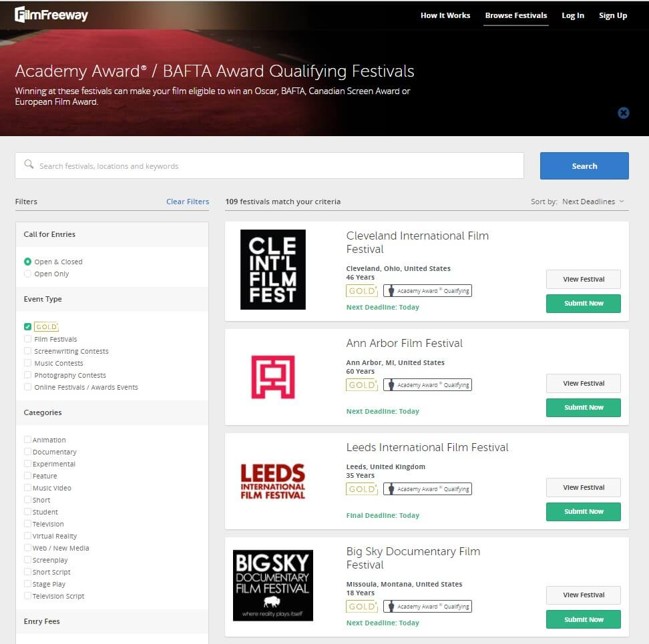Check the Short category checkbox
Image resolution: width=649 pixels, height=644 pixels.
coord(28,499)
